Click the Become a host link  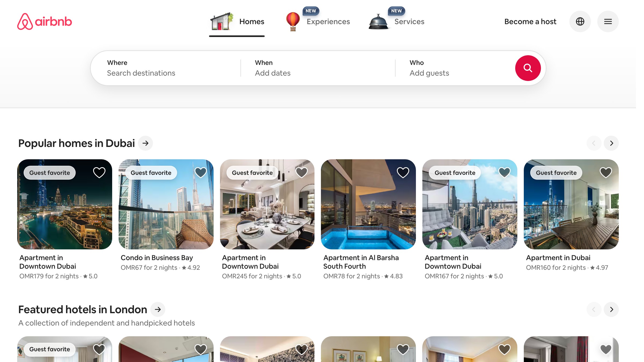pos(530,21)
